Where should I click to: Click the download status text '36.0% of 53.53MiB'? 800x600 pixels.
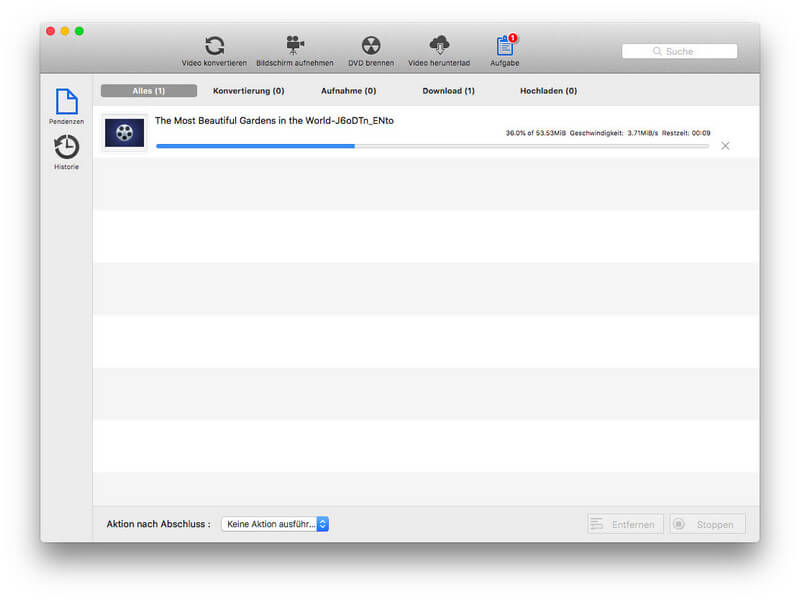[x=536, y=133]
